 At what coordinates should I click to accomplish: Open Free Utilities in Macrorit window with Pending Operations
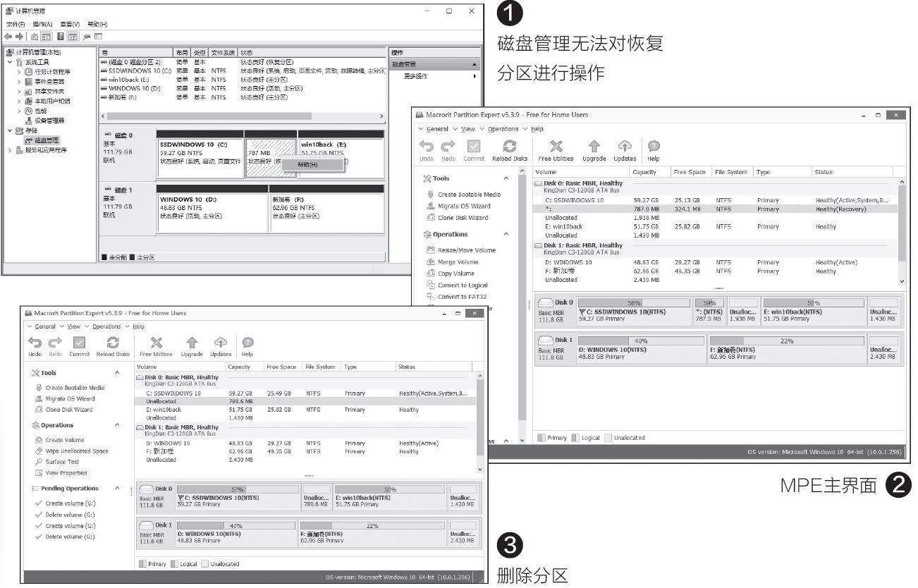coord(156,345)
